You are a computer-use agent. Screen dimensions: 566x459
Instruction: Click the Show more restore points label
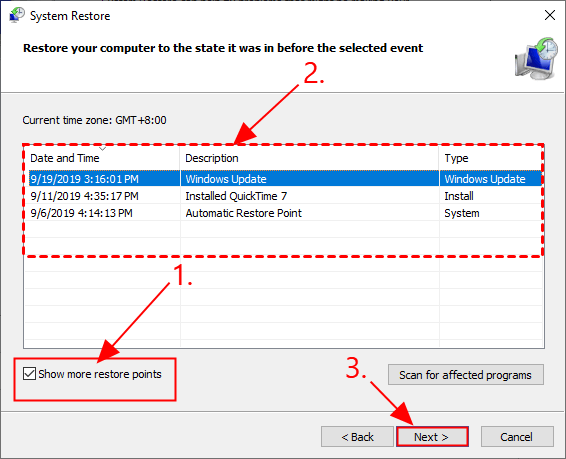pyautogui.click(x=100, y=374)
